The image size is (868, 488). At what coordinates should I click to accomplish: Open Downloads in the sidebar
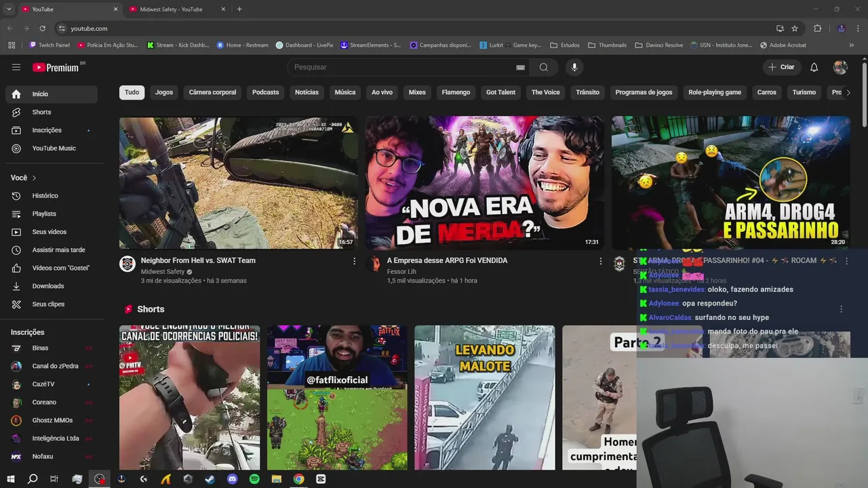tap(52, 286)
